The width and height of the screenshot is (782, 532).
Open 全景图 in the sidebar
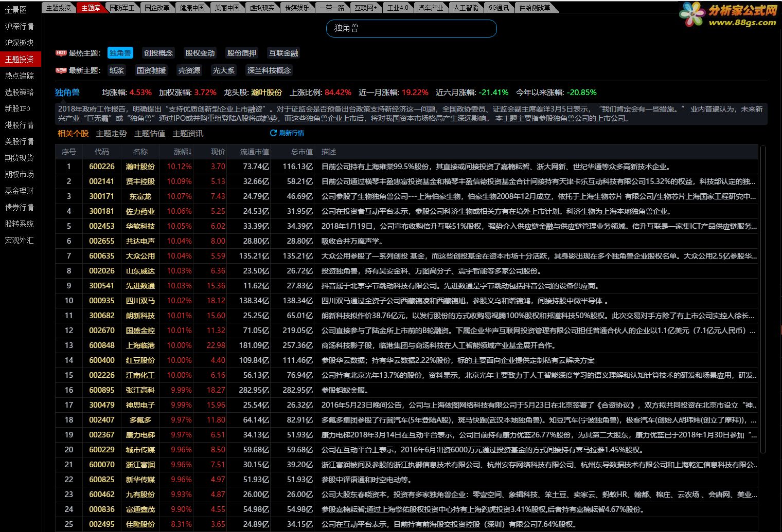16,10
